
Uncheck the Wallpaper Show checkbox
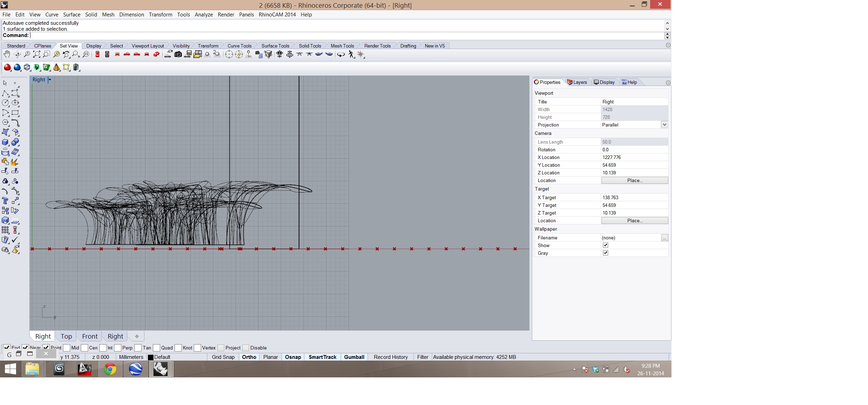point(605,245)
